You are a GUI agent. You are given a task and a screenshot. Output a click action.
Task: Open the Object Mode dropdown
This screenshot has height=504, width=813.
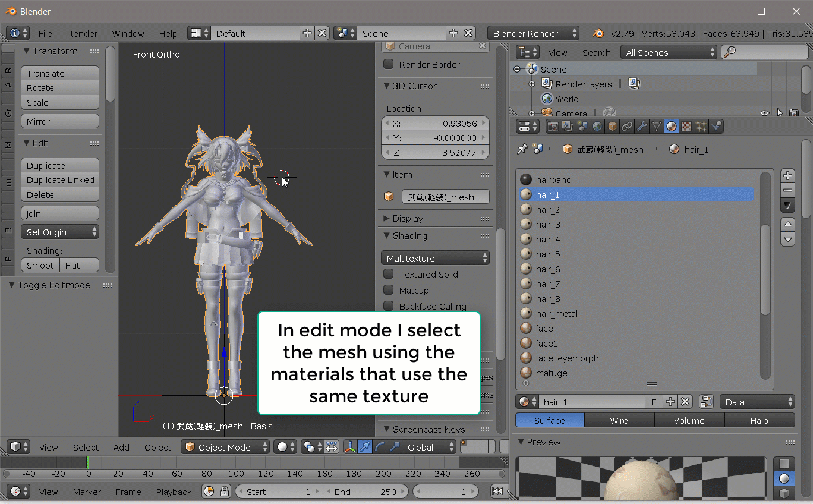tap(226, 447)
